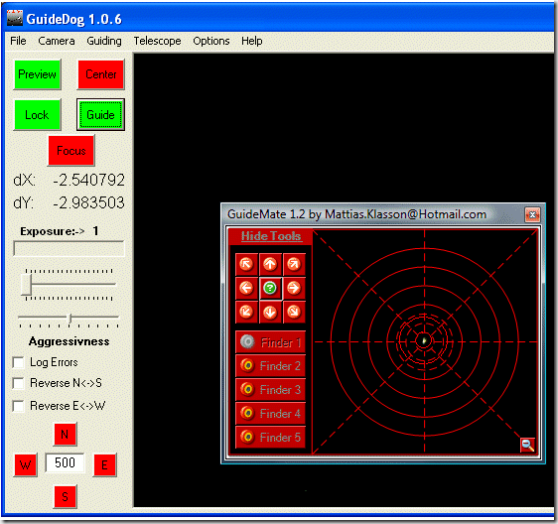This screenshot has width=558, height=524.
Task: Select the Finder 3 reticle
Action: pos(270,389)
